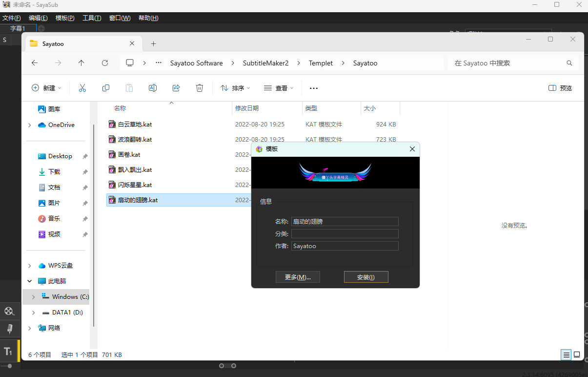The width and height of the screenshot is (588, 377).
Task: Click the Share icon in Explorer toolbar
Action: pyautogui.click(x=176, y=88)
